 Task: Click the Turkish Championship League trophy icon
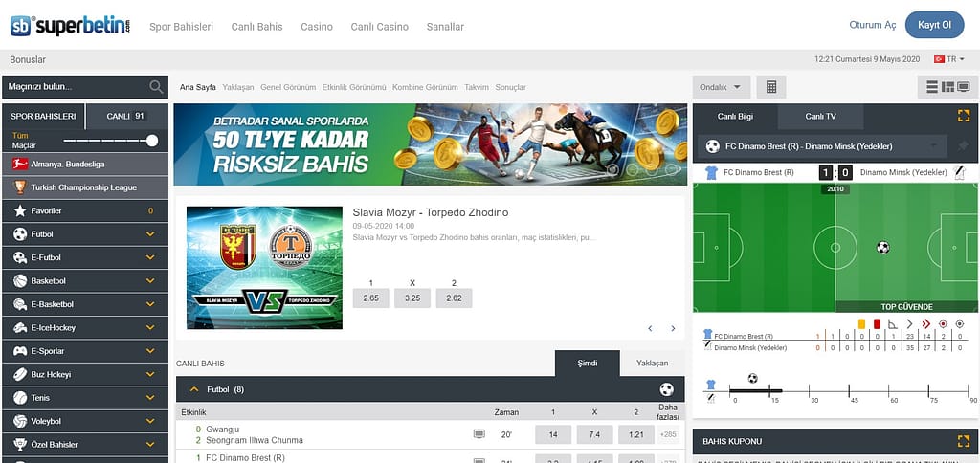coord(20,187)
